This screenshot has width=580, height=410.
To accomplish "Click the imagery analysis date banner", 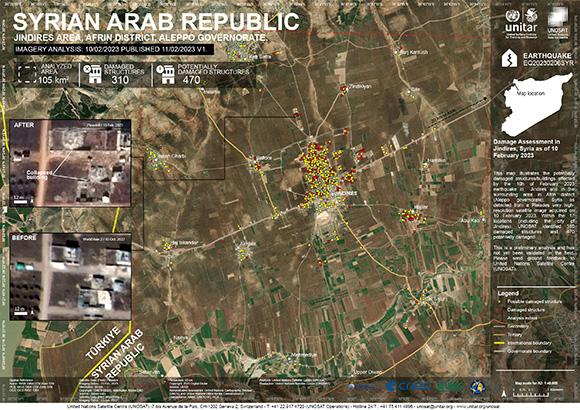I will 114,49.
